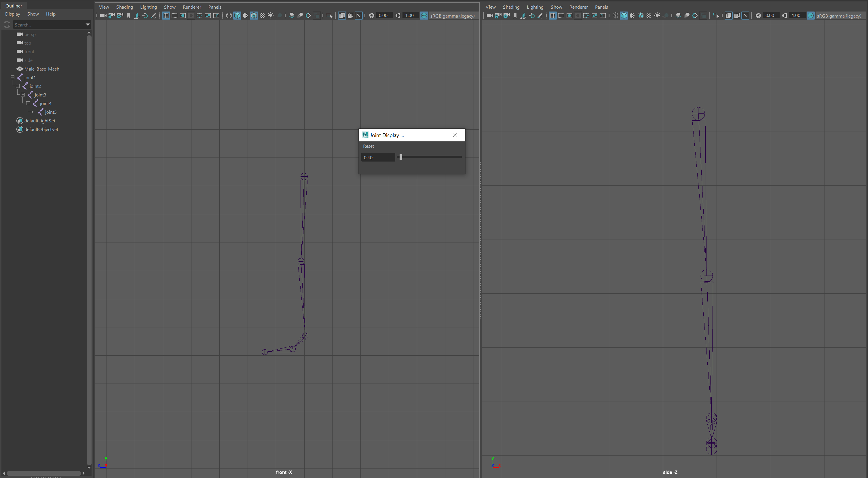Toggle color management ON button in front viewport
Image resolution: width=868 pixels, height=478 pixels.
pos(424,16)
